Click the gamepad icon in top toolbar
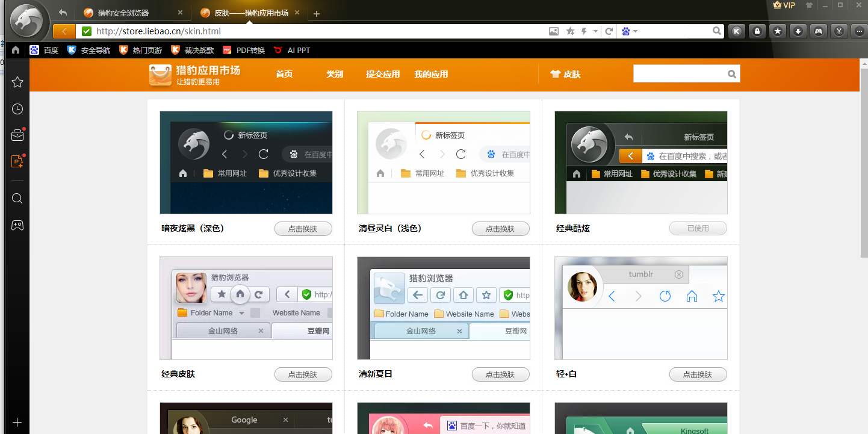Viewport: 868px width, 434px height. pyautogui.click(x=818, y=31)
